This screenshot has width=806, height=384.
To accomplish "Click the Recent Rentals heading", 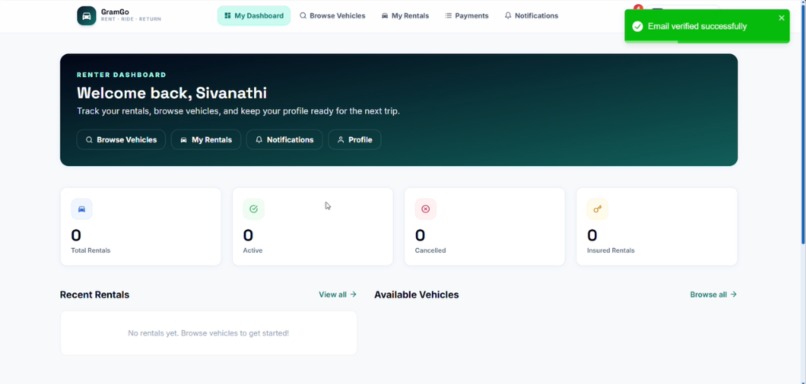I will tap(95, 295).
